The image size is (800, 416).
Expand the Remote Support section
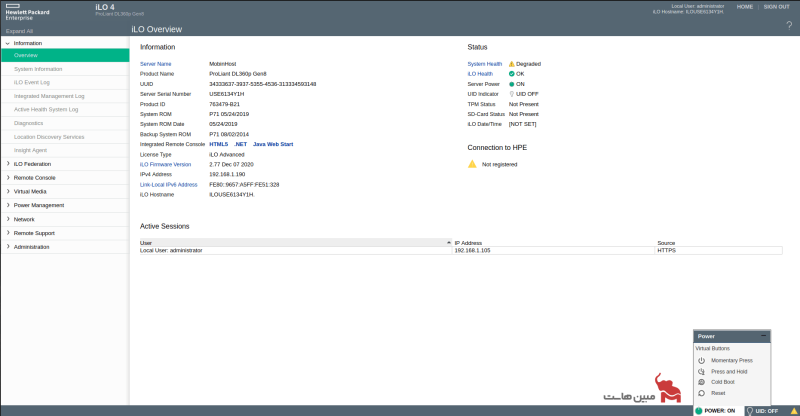pos(8,233)
